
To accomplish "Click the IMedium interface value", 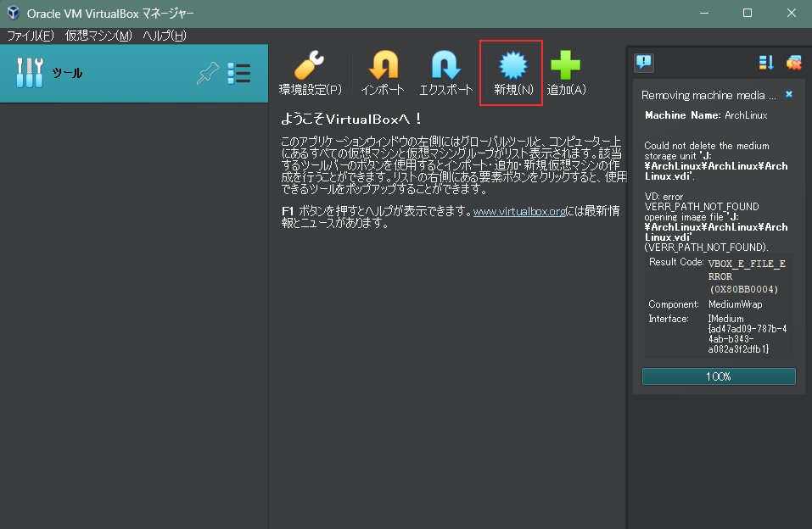I will pos(748,334).
